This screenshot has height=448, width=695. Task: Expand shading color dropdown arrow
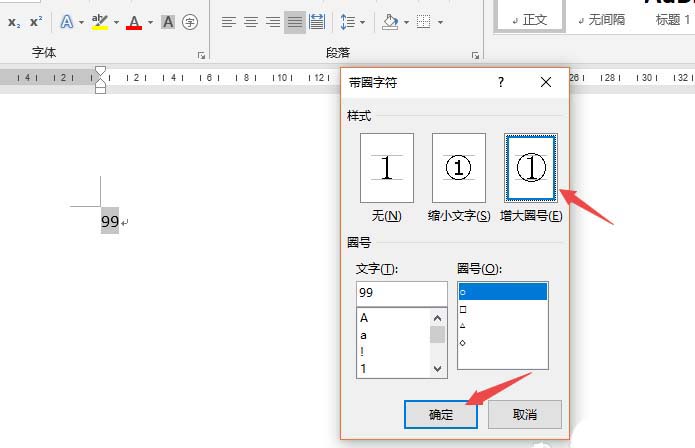tap(406, 22)
